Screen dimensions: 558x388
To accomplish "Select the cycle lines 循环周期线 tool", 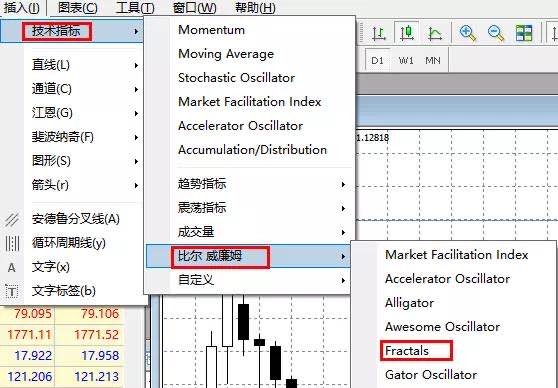I will (x=69, y=243).
